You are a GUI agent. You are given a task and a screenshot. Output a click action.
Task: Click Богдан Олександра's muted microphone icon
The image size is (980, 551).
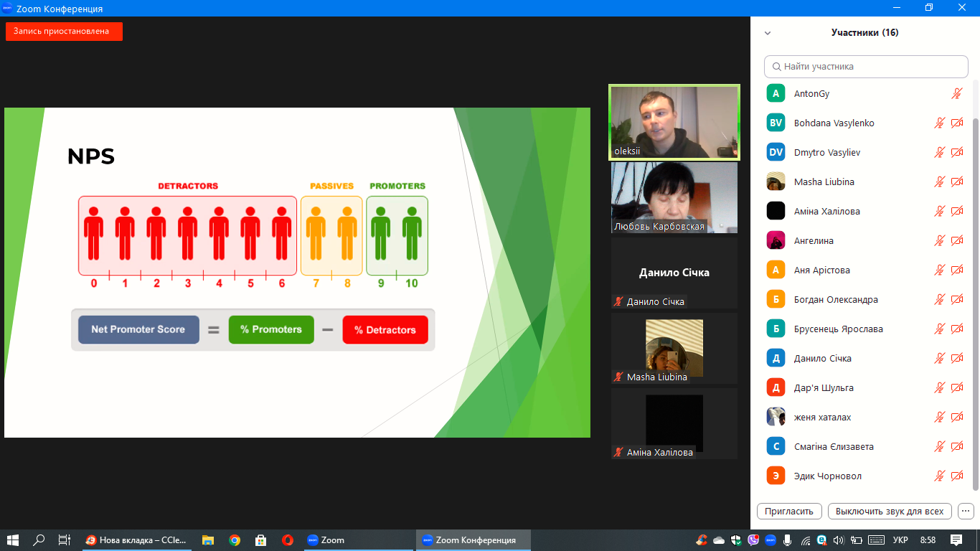[939, 299]
